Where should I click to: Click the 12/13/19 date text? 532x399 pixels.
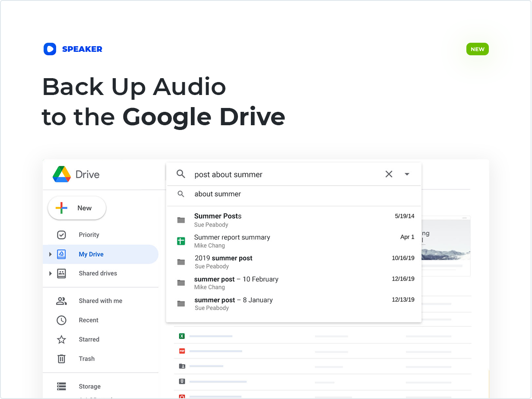tap(403, 300)
